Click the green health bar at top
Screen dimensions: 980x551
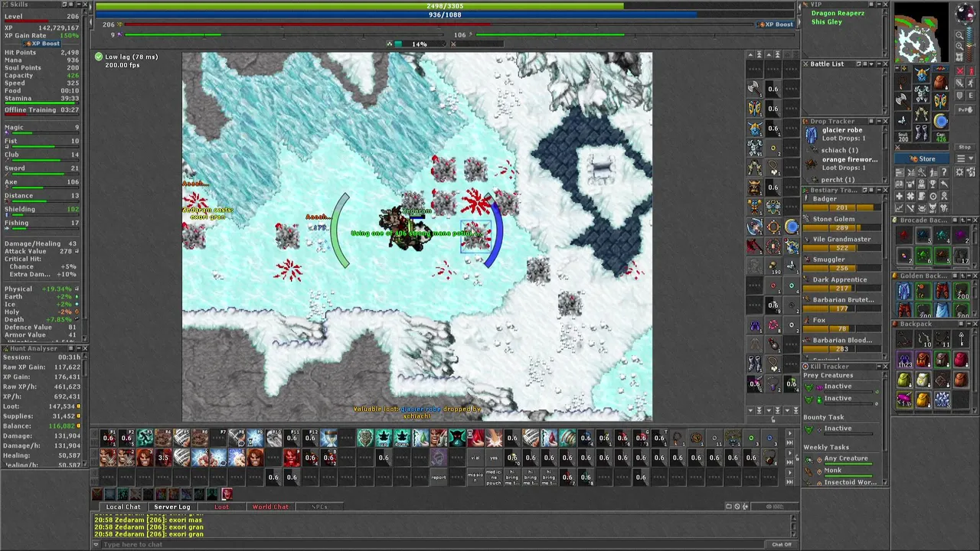(444, 6)
